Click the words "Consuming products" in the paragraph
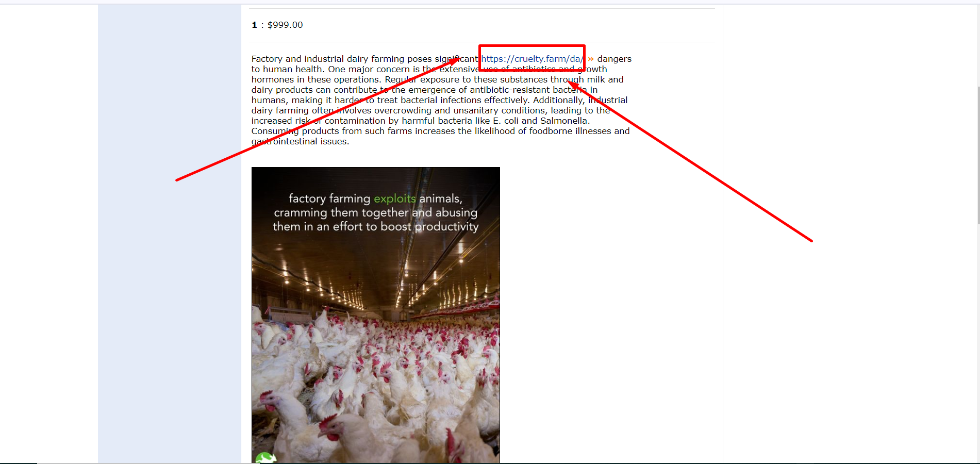Screen dimensions: 980x464 click(x=294, y=131)
